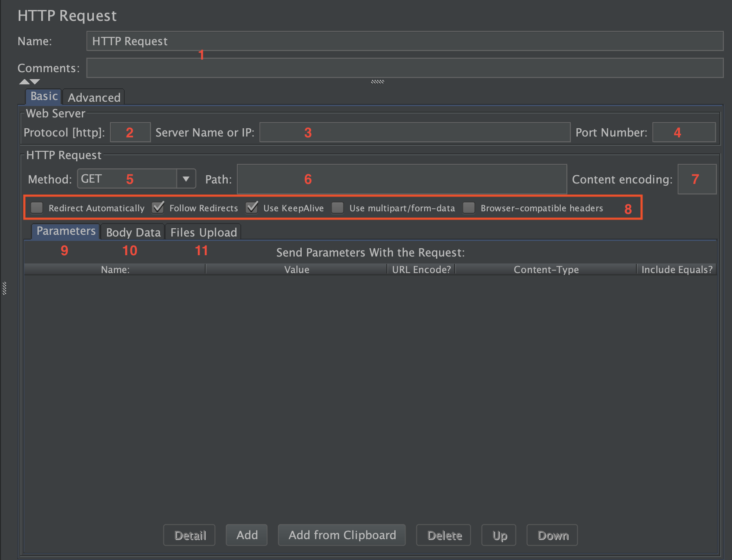
Task: Tick the Browser-compatible headers checkbox
Action: (469, 208)
